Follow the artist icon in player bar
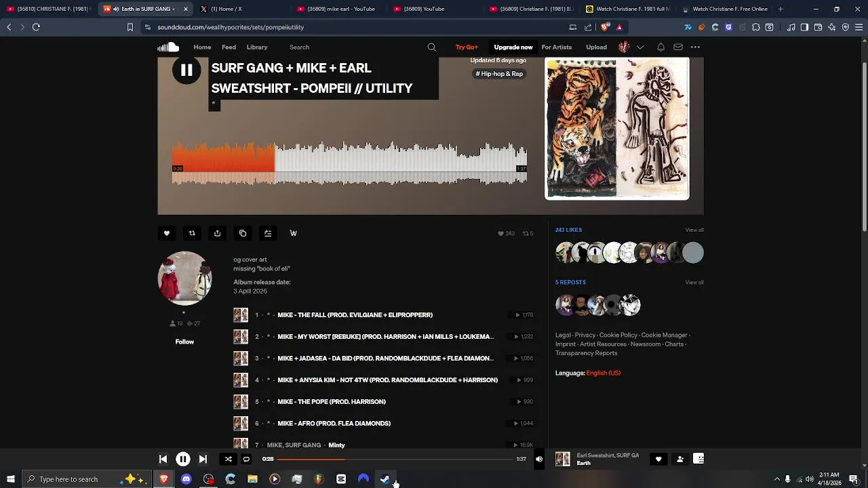The height and width of the screenshot is (488, 868). (679, 459)
